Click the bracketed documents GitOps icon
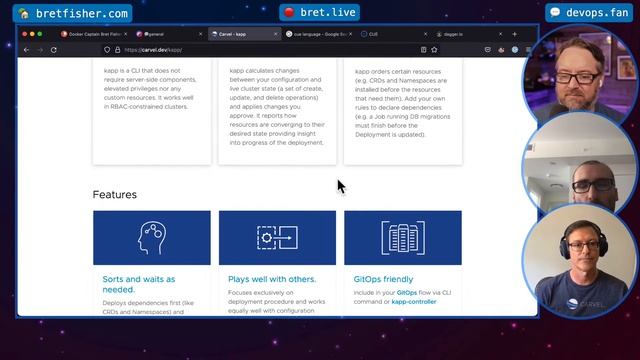640x360 pixels. 403,238
